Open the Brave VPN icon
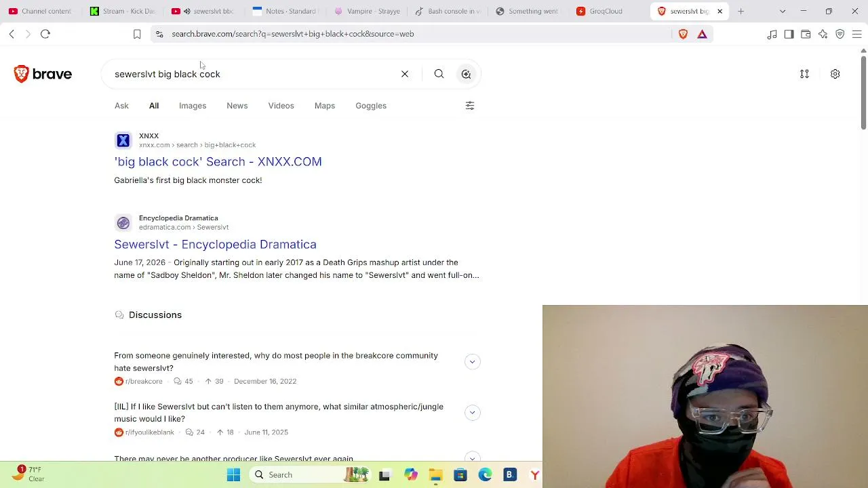The width and height of the screenshot is (868, 488). [840, 34]
